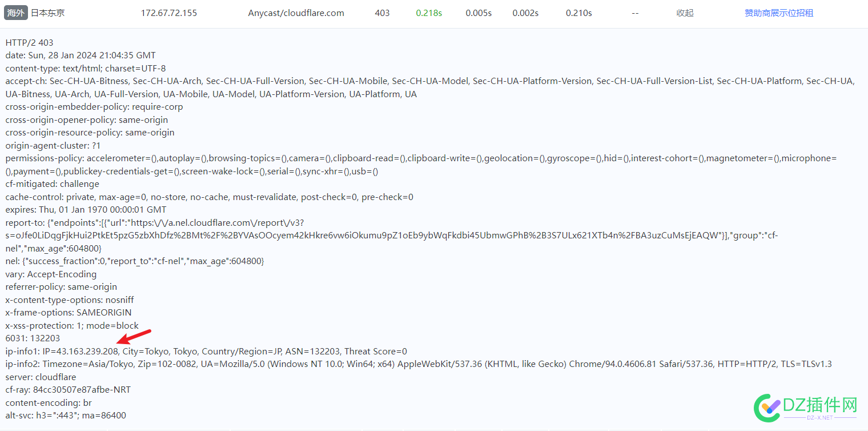The height and width of the screenshot is (431, 868).
Task: Click the 0.005s timing value
Action: 479,13
